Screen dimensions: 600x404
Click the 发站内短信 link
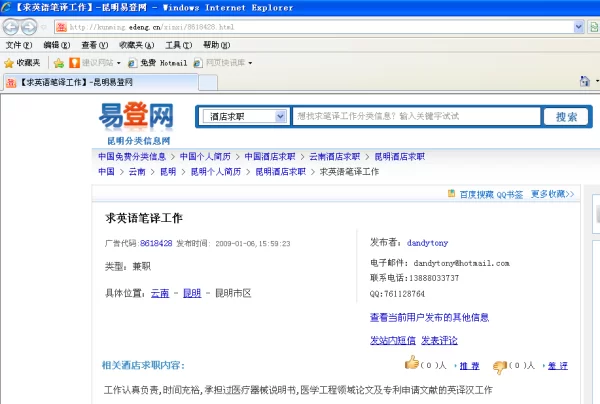(391, 340)
